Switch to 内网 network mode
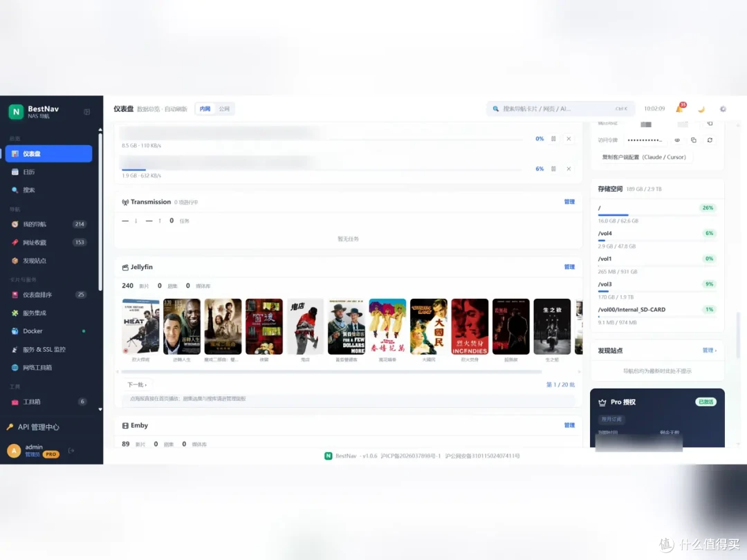The height and width of the screenshot is (560, 747). point(205,109)
